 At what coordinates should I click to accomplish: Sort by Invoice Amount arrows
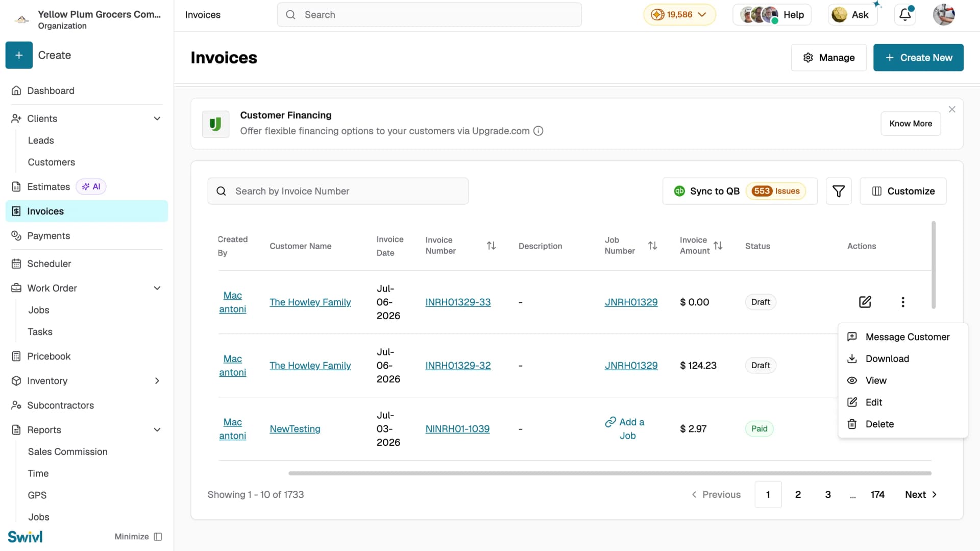[x=718, y=246]
